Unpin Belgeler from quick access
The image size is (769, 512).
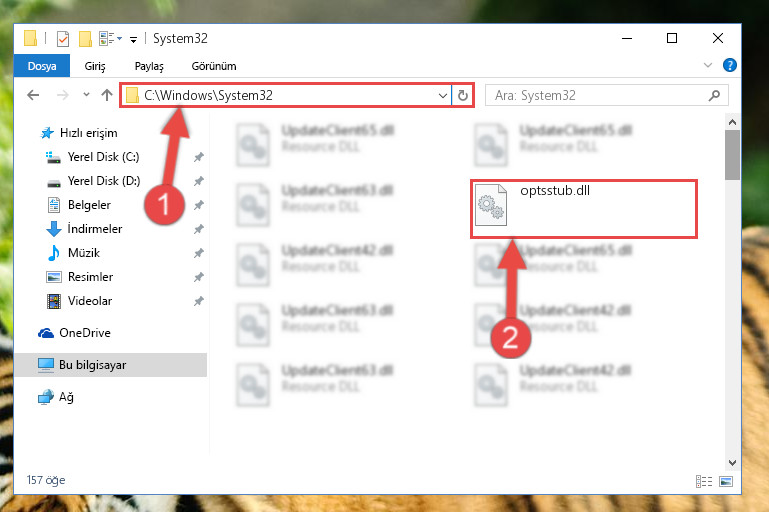199,205
